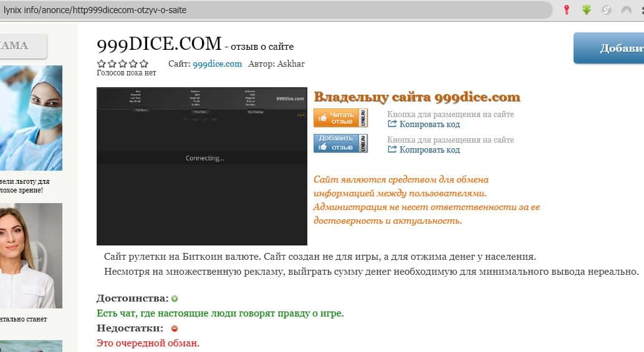The width and height of the screenshot is (644, 352).
Task: Click the Недостатки label
Action: pyautogui.click(x=130, y=328)
